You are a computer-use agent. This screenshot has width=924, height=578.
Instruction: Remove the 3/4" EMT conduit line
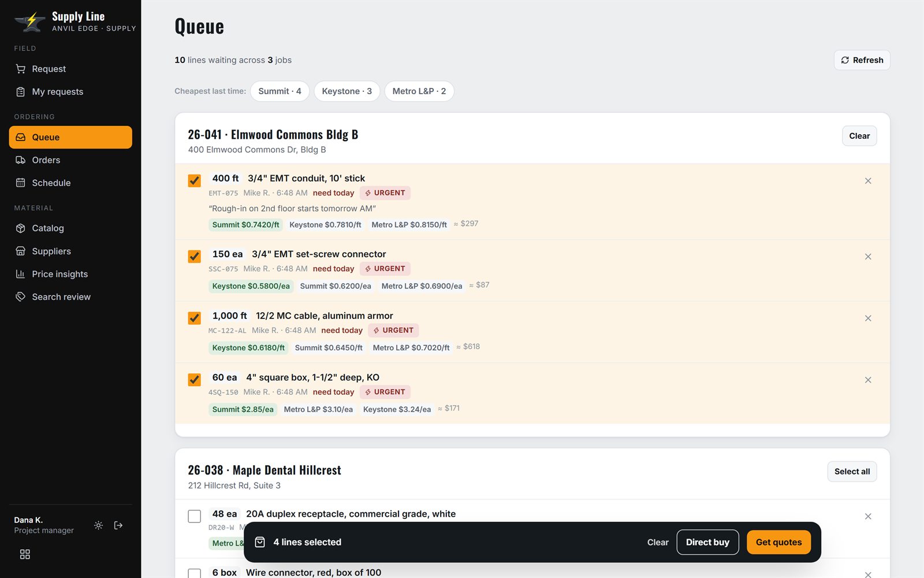click(868, 181)
